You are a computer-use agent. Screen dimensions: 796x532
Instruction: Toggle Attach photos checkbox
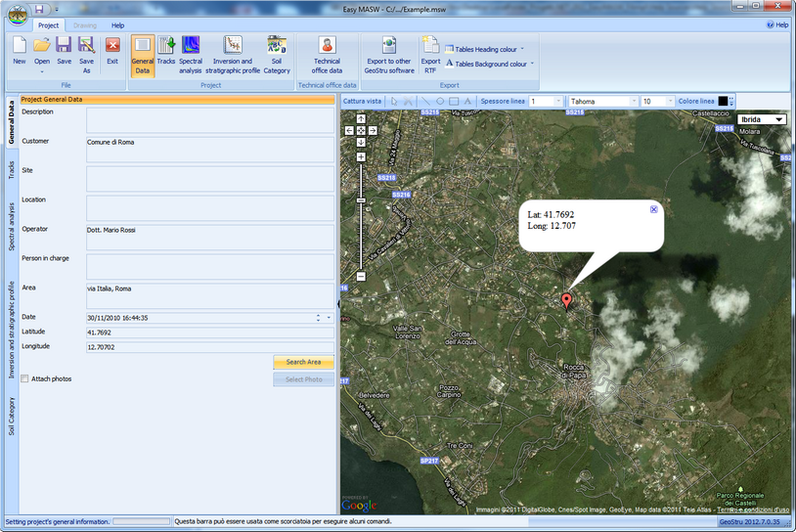tap(24, 378)
